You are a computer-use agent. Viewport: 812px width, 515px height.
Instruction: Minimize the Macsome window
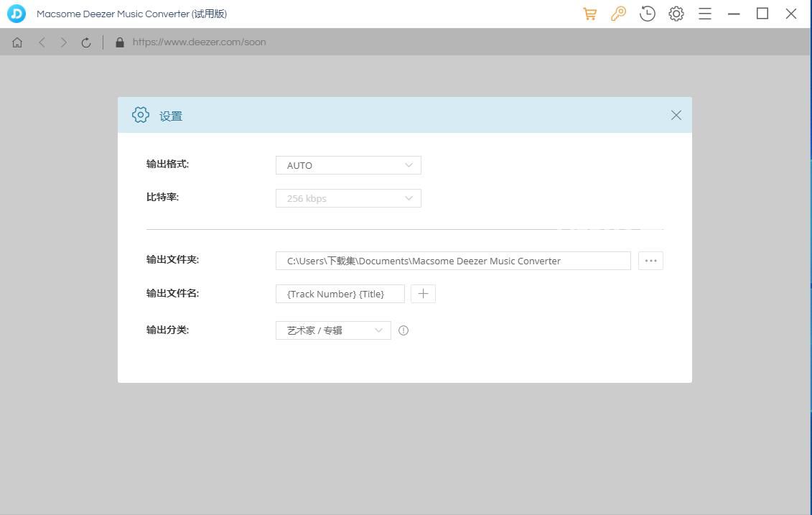pyautogui.click(x=734, y=14)
